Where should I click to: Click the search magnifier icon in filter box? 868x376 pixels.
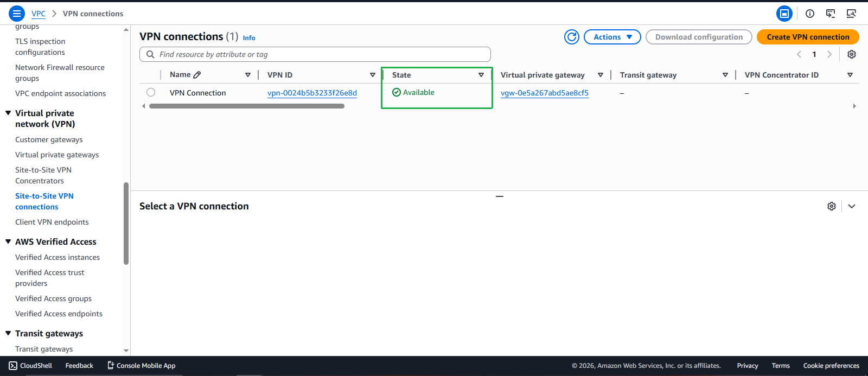[150, 54]
